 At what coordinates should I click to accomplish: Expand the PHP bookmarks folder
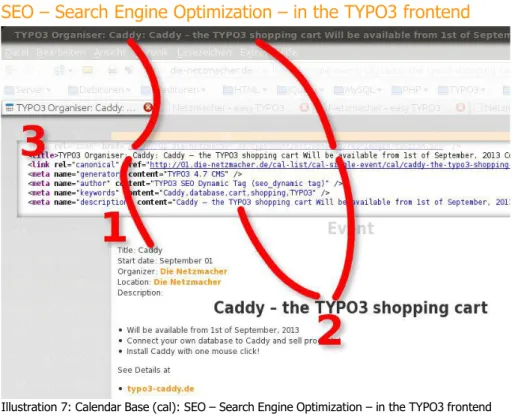410,90
